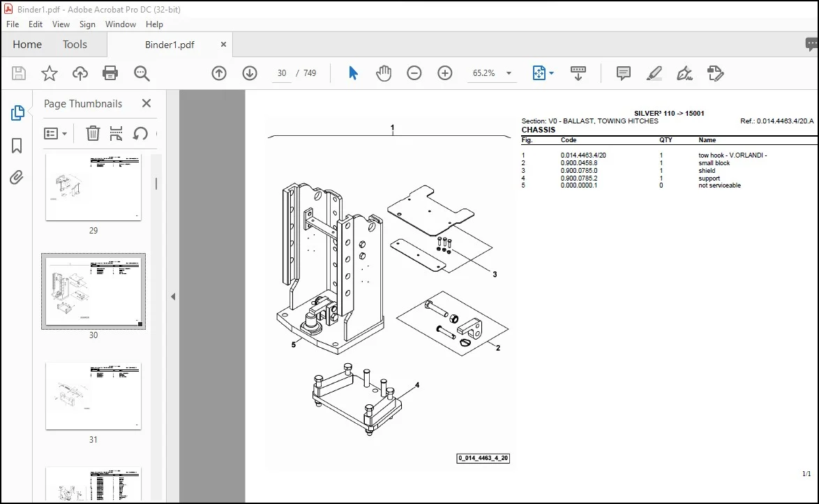Collapse the navigation pane arrow

click(x=173, y=296)
